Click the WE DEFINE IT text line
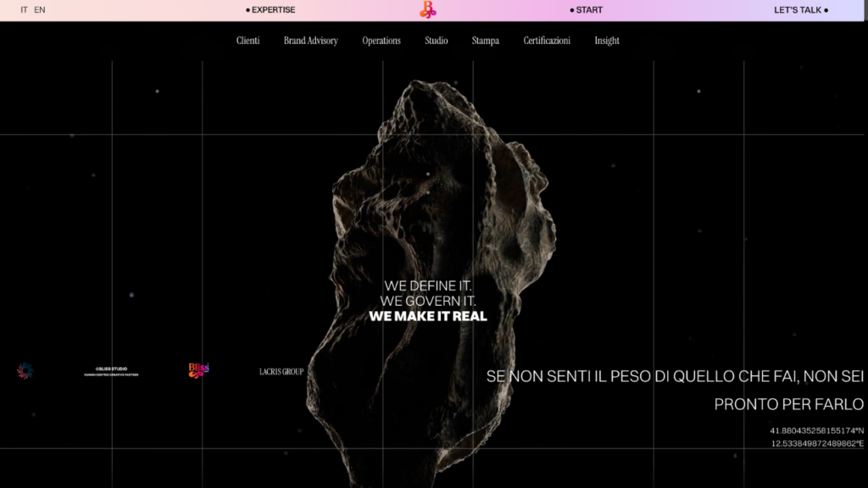 pos(428,286)
